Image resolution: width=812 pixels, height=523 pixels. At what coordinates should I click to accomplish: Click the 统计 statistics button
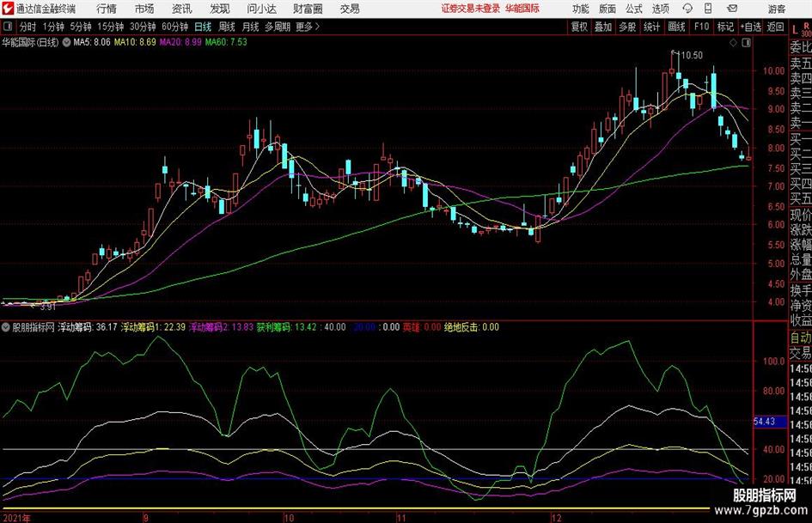pos(652,27)
